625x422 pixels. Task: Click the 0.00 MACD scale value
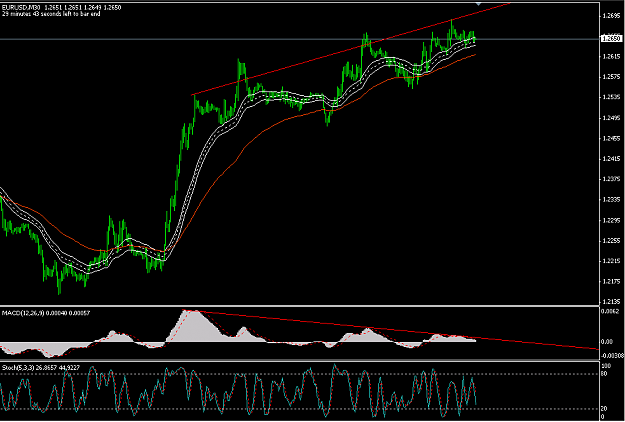pyautogui.click(x=607, y=342)
